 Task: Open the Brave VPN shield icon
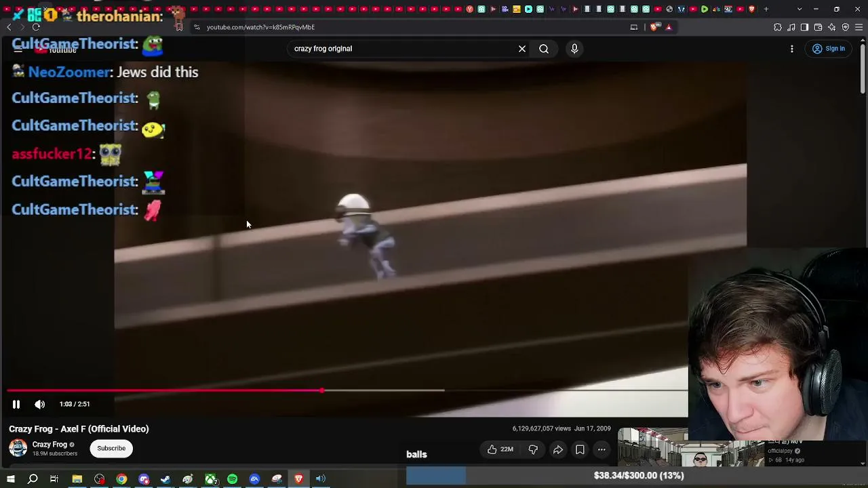pyautogui.click(x=846, y=27)
